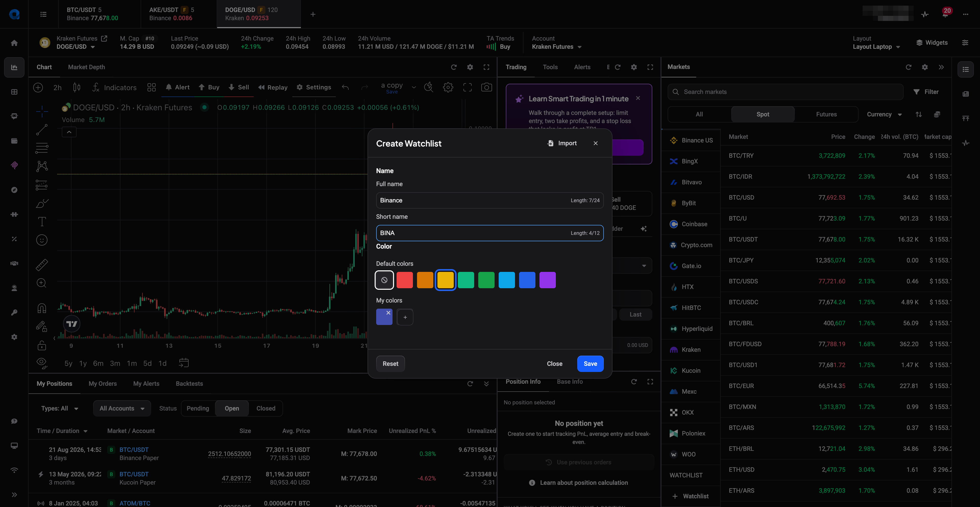Click the Replay button on chart toolbar

273,87
